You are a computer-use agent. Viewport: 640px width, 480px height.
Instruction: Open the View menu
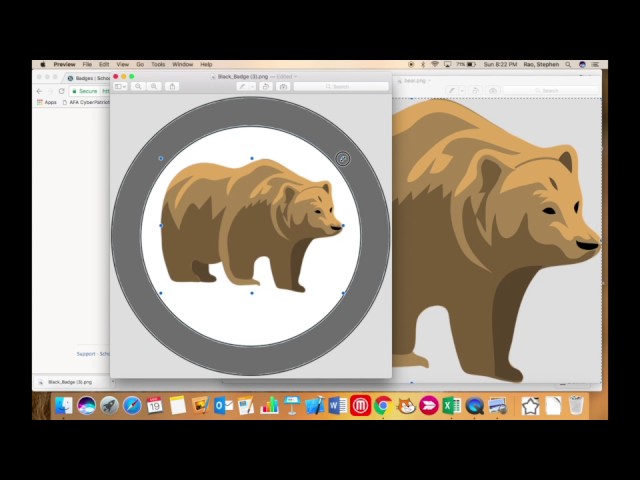point(122,64)
